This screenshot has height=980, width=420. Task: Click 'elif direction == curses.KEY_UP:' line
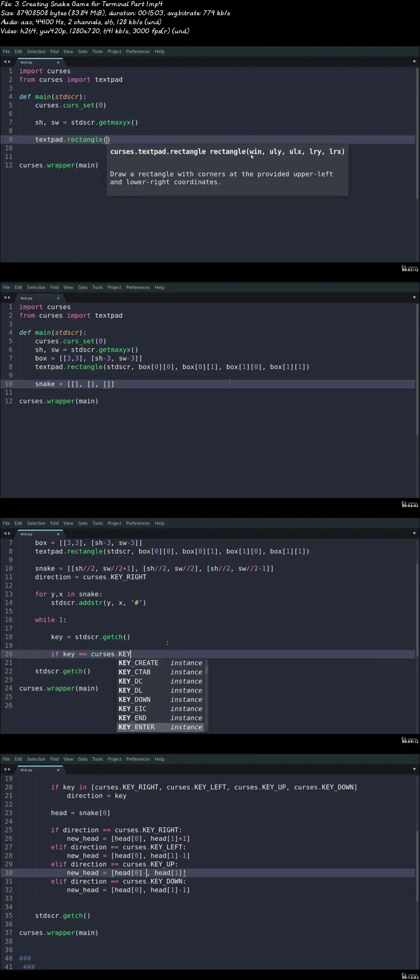(x=114, y=864)
